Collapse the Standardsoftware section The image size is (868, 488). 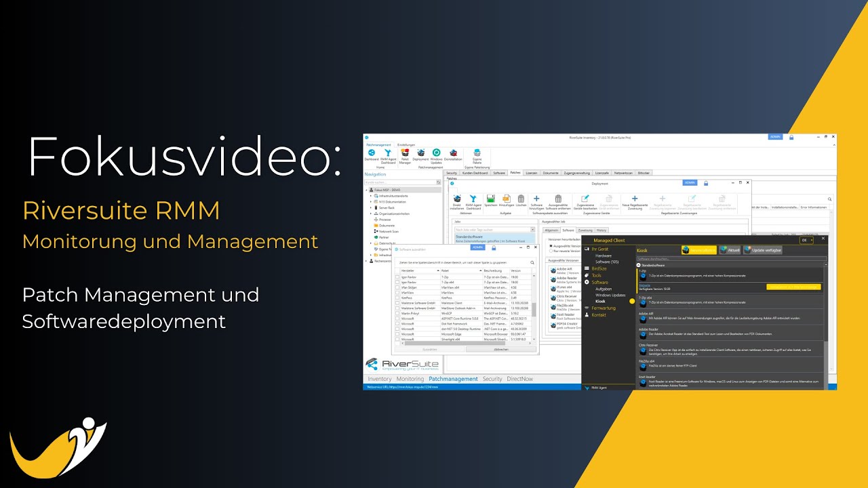tap(639, 265)
